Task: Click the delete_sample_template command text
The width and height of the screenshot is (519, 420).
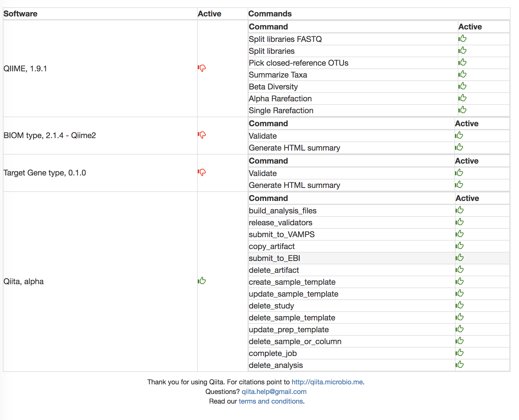Action: (292, 318)
